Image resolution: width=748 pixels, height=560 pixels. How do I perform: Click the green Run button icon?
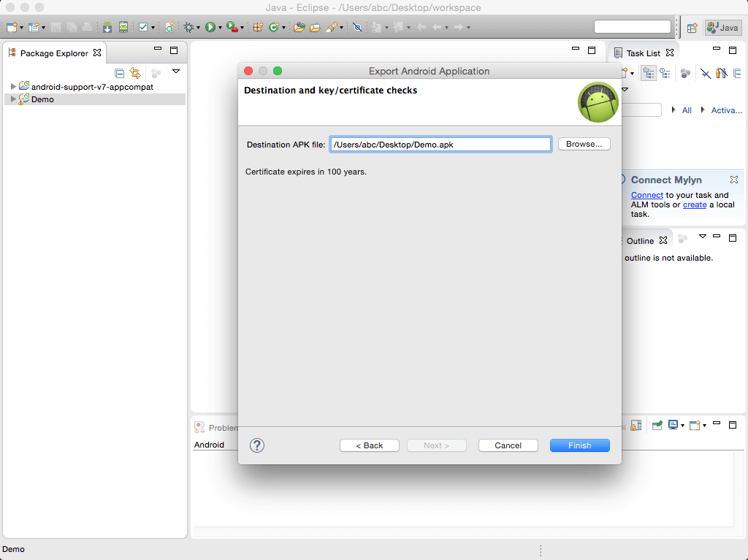click(x=210, y=27)
